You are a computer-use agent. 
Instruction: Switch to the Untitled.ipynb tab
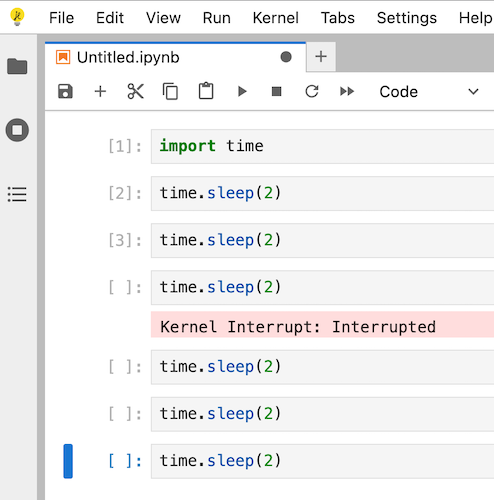[x=175, y=57]
